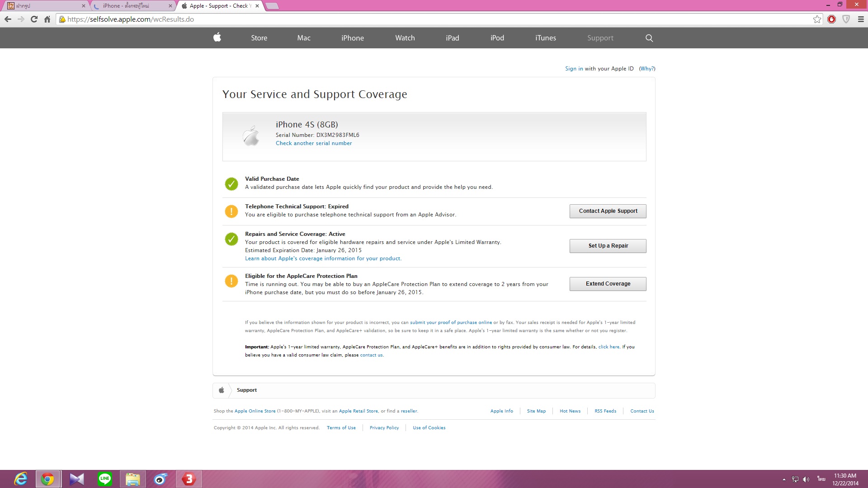The image size is (868, 488).
Task: Reload the page
Action: tap(34, 19)
